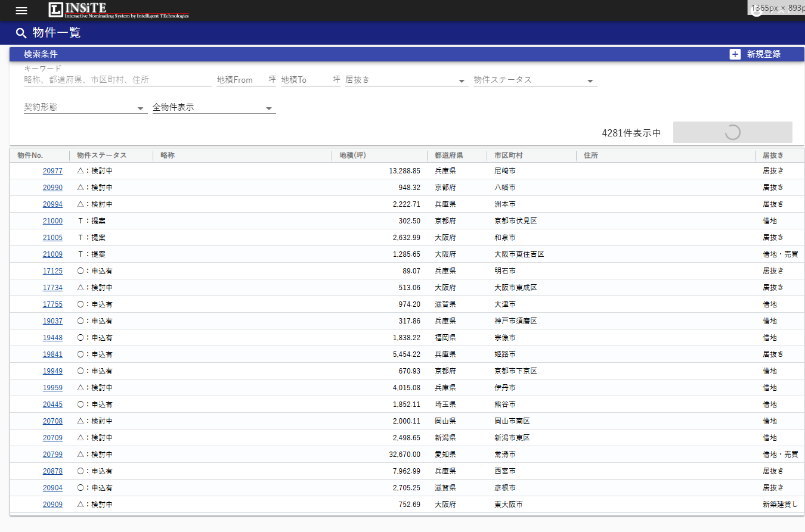Expand the 全物件表示 dropdown
The height and width of the screenshot is (532, 805).
click(x=213, y=108)
